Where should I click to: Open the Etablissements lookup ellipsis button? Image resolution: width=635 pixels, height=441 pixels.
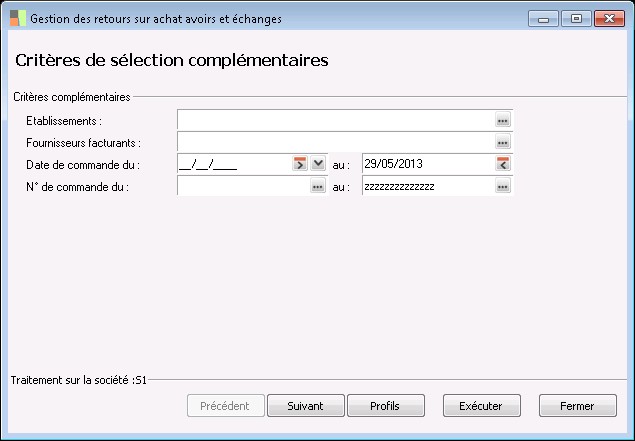[x=503, y=120]
